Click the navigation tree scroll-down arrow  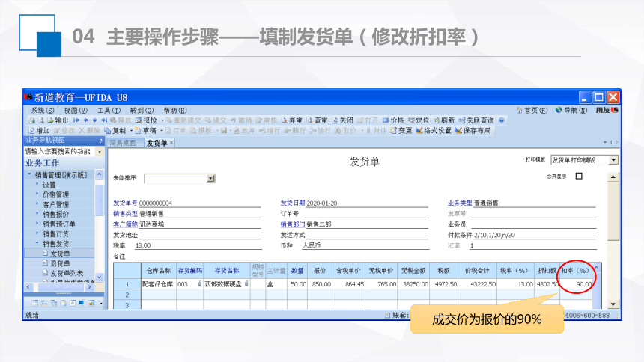[x=100, y=277]
